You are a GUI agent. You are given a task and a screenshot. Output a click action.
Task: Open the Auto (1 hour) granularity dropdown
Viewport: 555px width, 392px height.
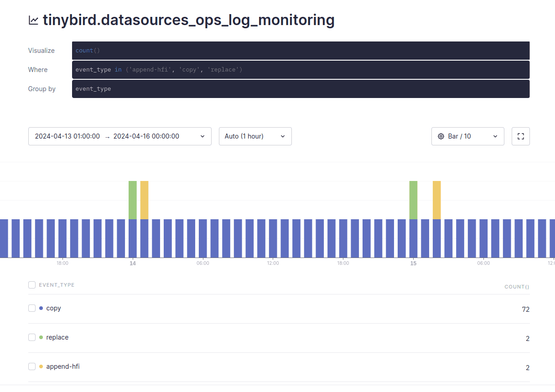255,136
